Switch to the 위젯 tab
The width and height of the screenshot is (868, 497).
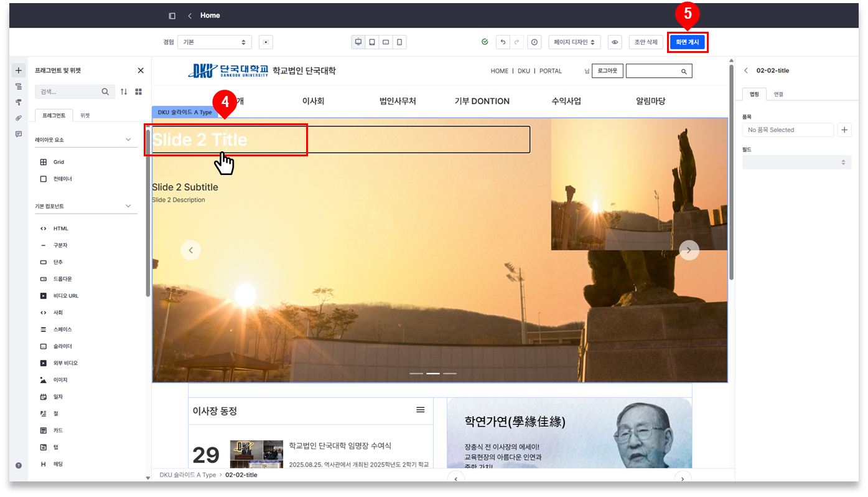(85, 115)
